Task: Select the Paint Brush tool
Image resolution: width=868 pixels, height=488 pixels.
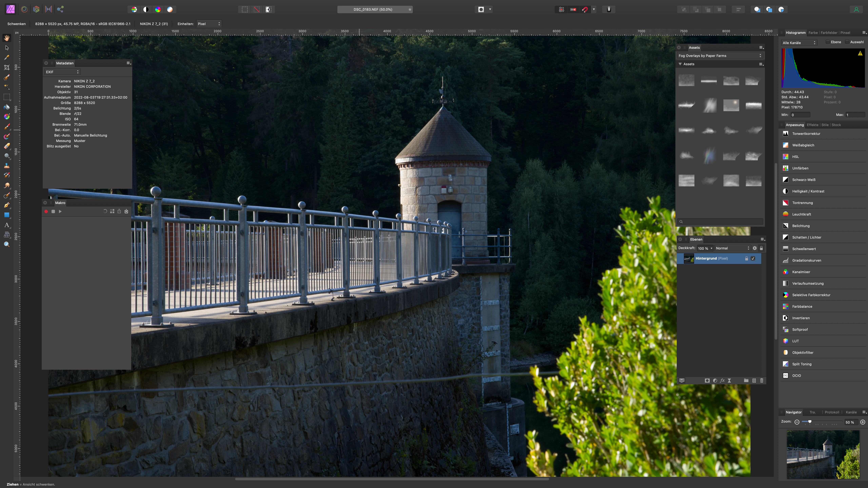Action: point(7,127)
